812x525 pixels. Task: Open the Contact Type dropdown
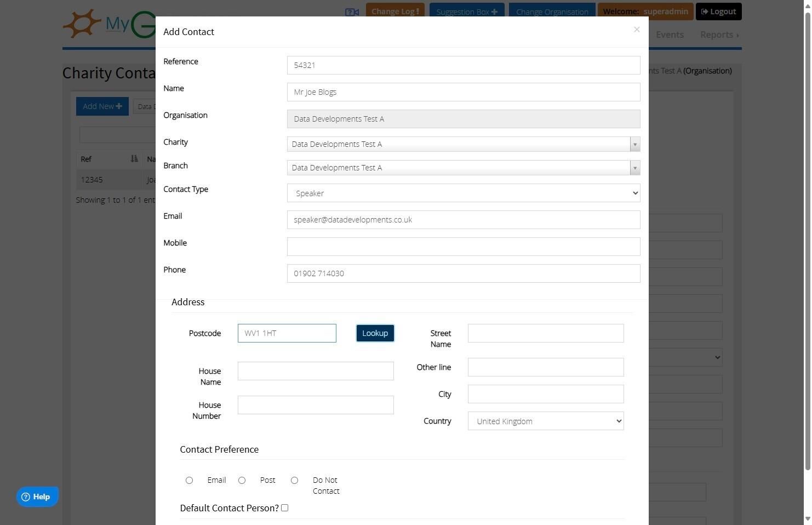(x=464, y=193)
